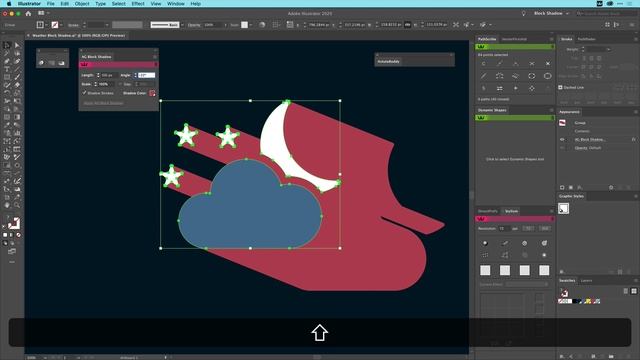The height and width of the screenshot is (360, 640).
Task: Select the Hand tool in the toolbox
Action: coord(7,205)
